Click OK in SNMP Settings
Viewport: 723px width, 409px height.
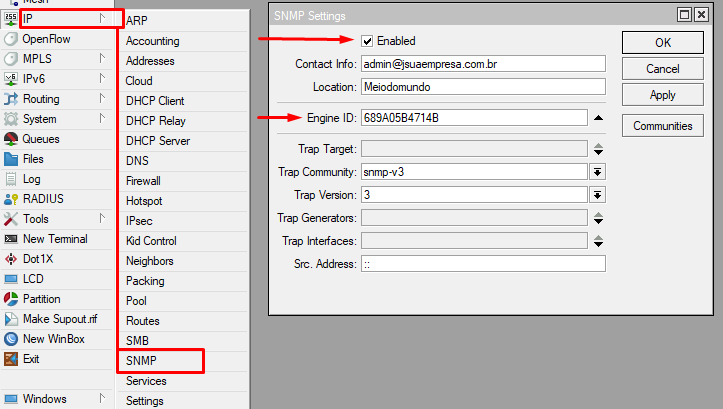click(x=663, y=43)
